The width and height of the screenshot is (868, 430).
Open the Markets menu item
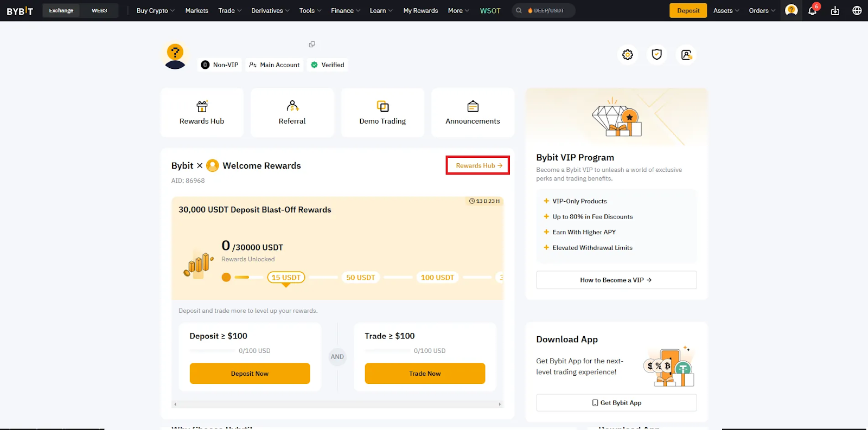[197, 10]
